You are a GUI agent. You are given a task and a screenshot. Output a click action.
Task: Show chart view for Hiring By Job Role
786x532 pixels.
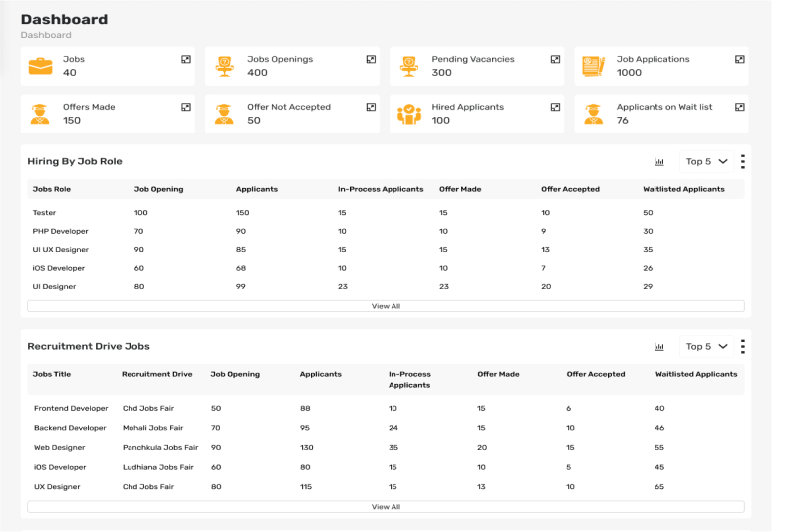659,161
